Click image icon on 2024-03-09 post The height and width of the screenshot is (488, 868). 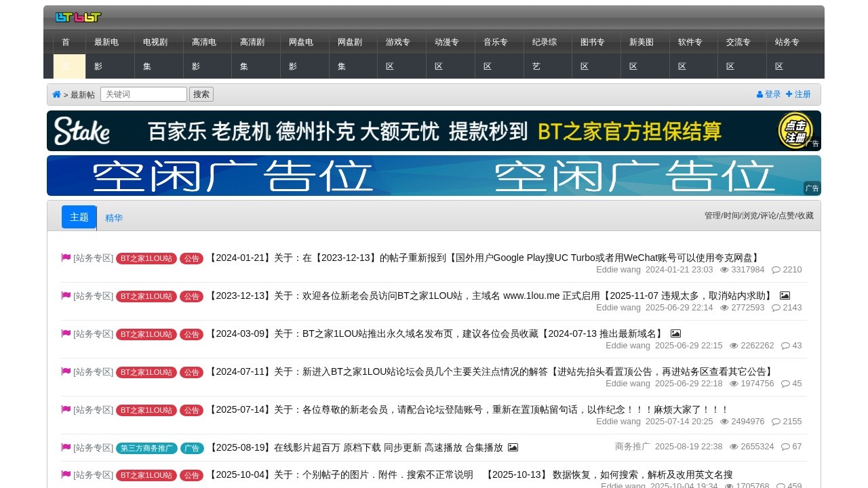675,333
